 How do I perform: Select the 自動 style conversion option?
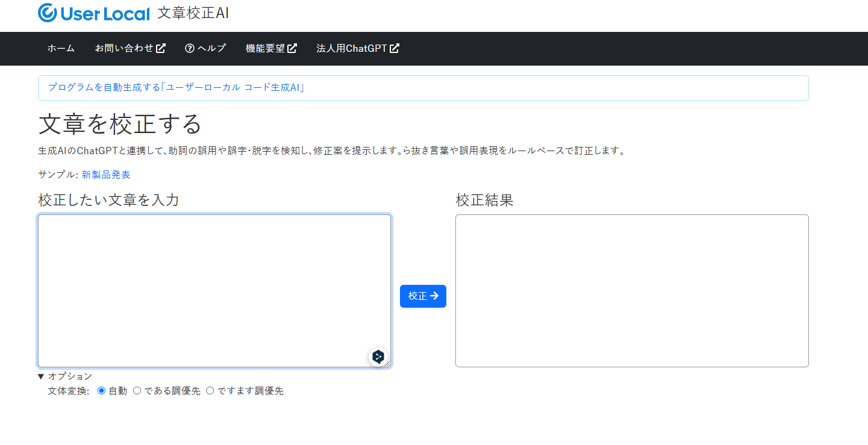(101, 390)
